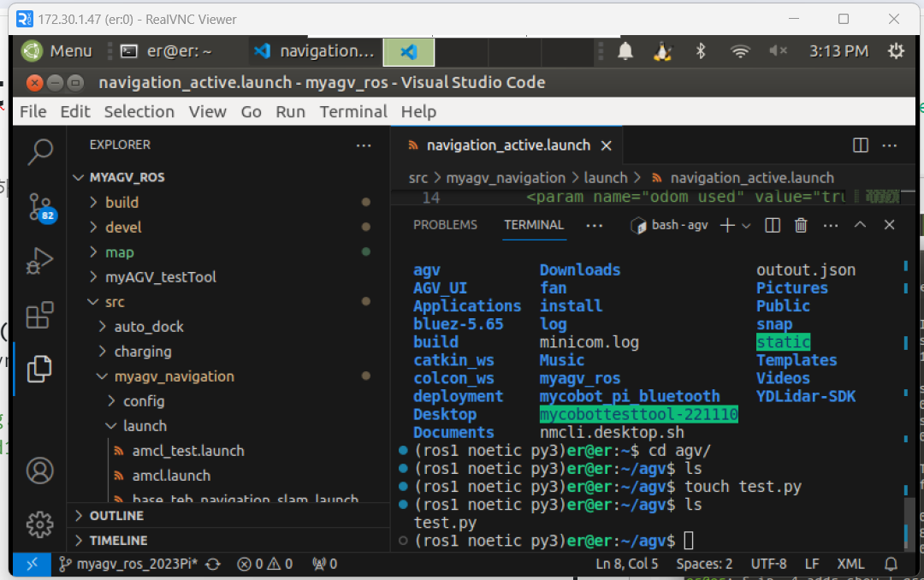Split the editor right

(x=861, y=145)
